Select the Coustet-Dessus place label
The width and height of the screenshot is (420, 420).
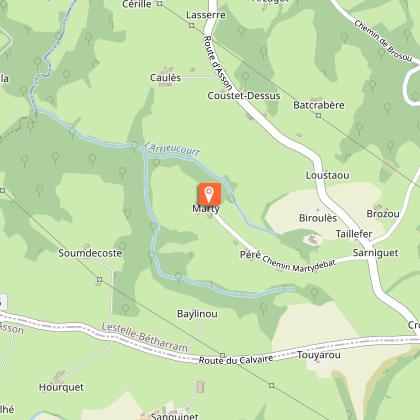(x=244, y=96)
